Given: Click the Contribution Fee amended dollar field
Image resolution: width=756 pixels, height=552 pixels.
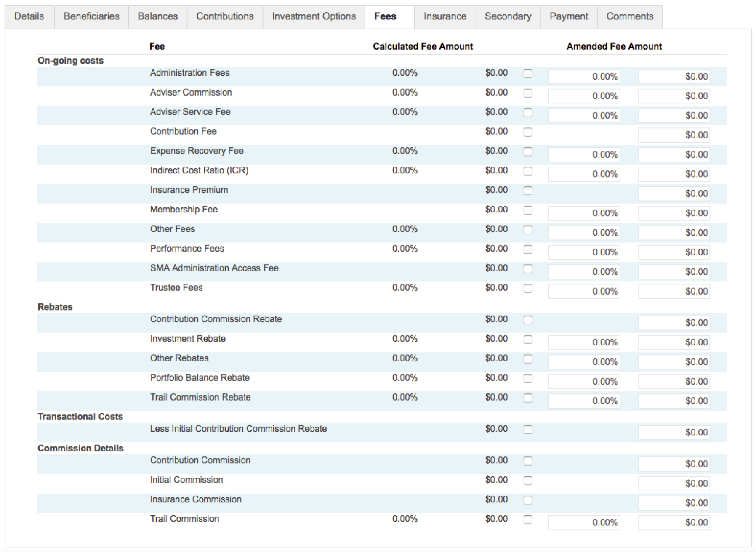Looking at the screenshot, I should 674,135.
